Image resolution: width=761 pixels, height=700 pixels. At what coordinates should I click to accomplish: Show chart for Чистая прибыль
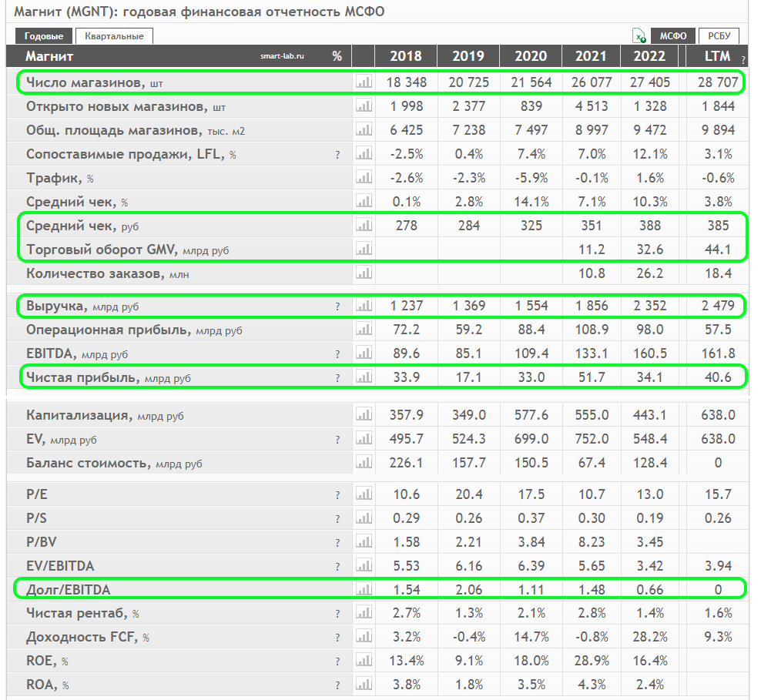pos(364,377)
